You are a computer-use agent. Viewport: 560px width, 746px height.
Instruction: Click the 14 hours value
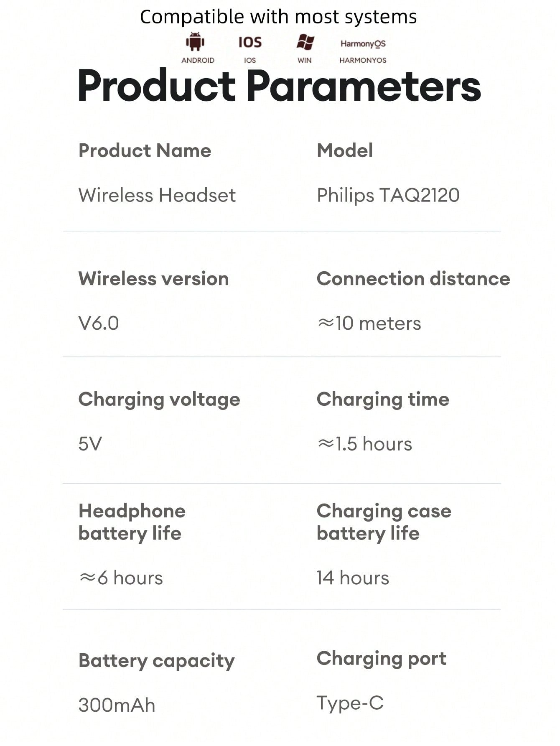(x=353, y=578)
